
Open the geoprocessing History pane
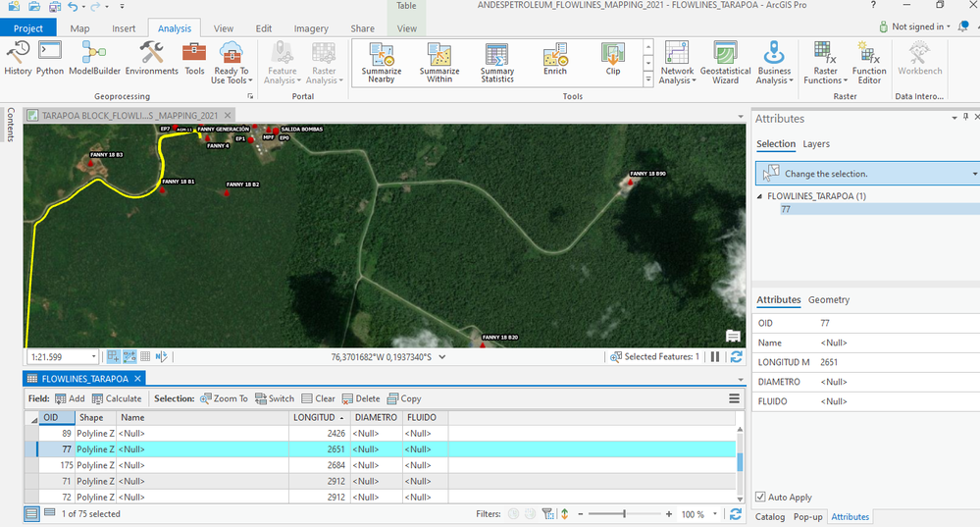pyautogui.click(x=18, y=58)
